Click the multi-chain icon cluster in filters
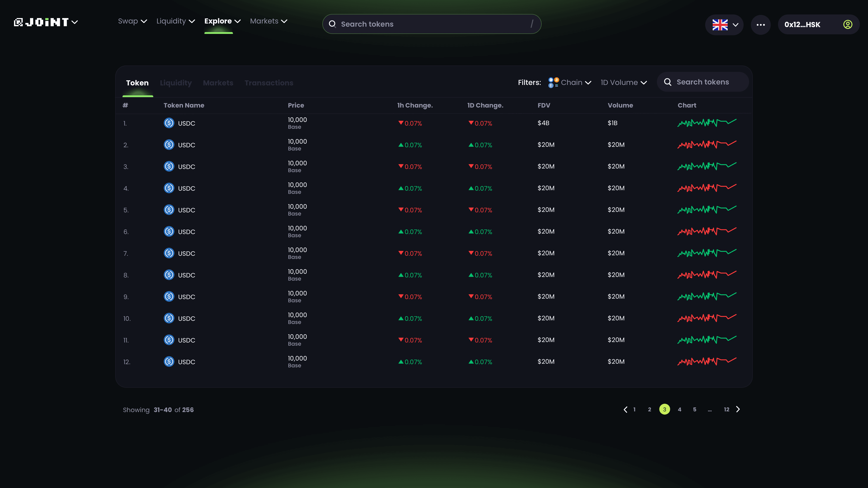This screenshot has height=488, width=868. [553, 82]
